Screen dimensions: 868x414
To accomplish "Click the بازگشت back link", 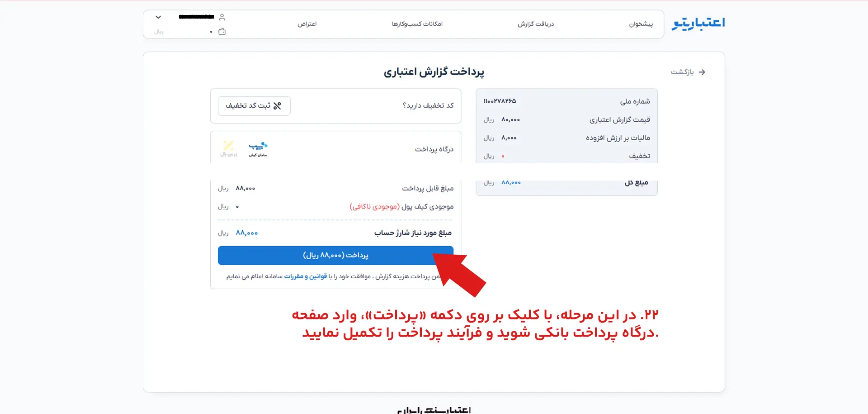I will click(682, 72).
